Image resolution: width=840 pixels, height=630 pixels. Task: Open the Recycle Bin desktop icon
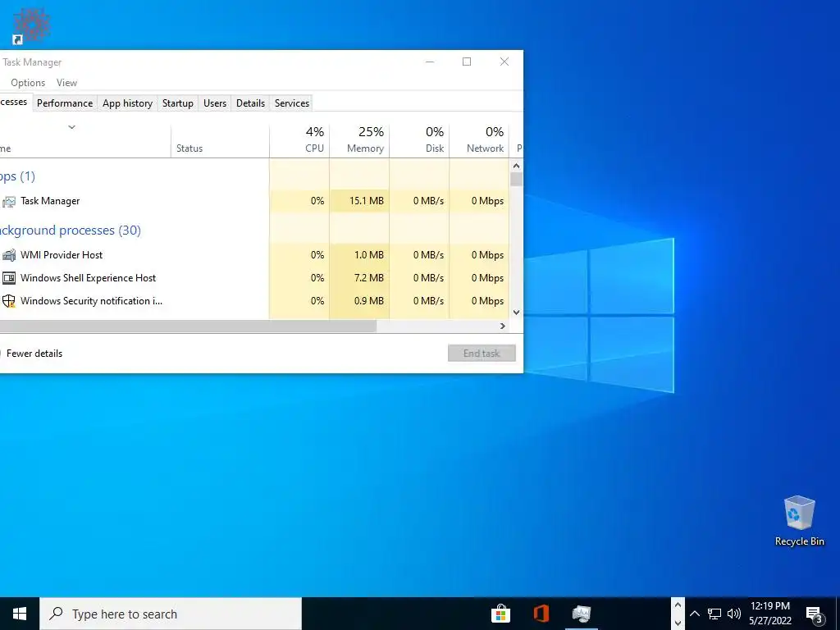point(799,521)
